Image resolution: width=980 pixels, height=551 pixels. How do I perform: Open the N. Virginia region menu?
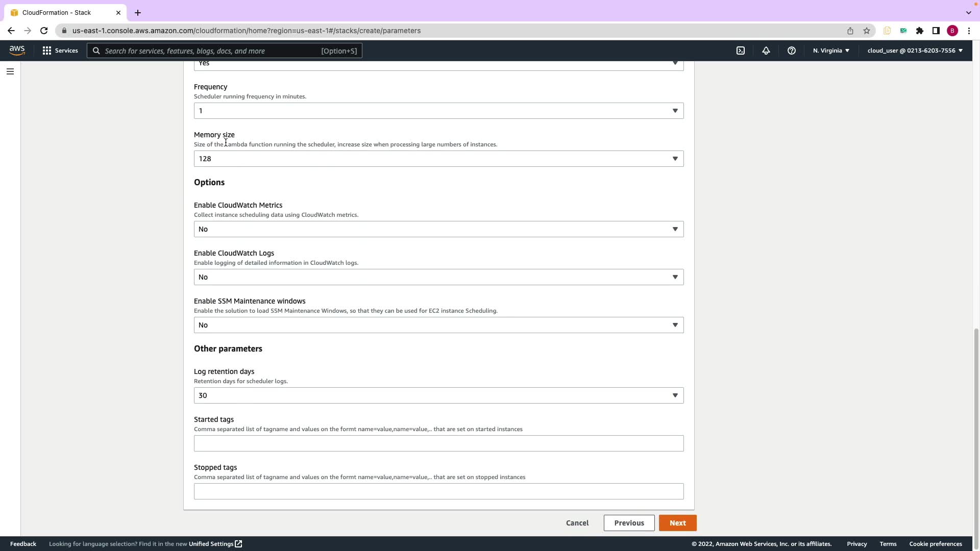(x=831, y=51)
